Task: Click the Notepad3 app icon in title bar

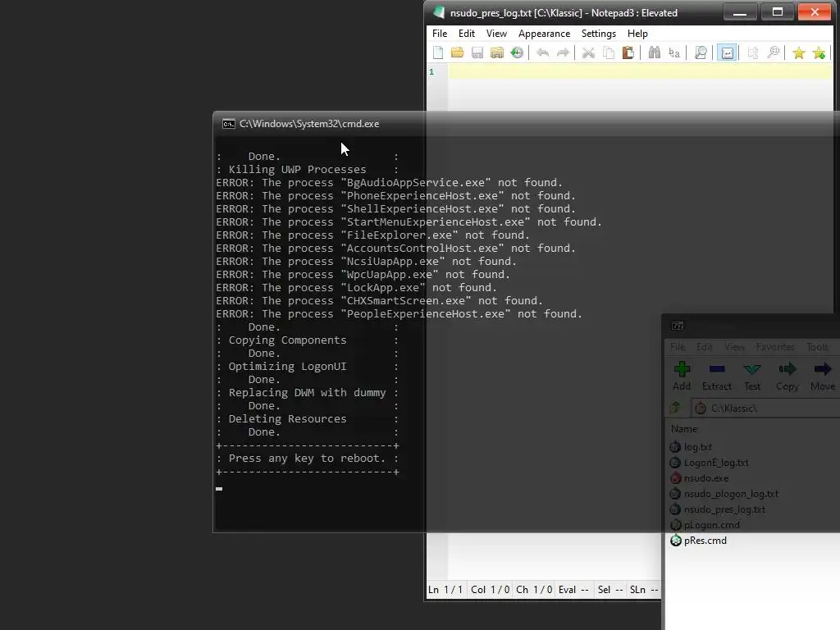Action: click(x=440, y=12)
